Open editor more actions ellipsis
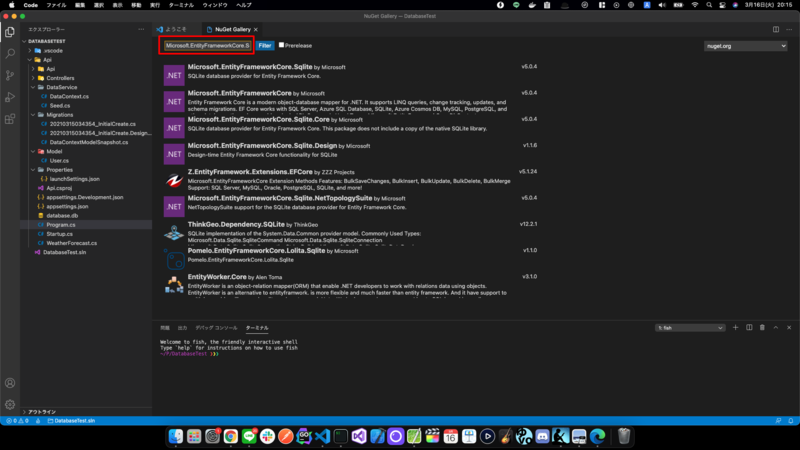Image resolution: width=800 pixels, height=450 pixels. [789, 30]
